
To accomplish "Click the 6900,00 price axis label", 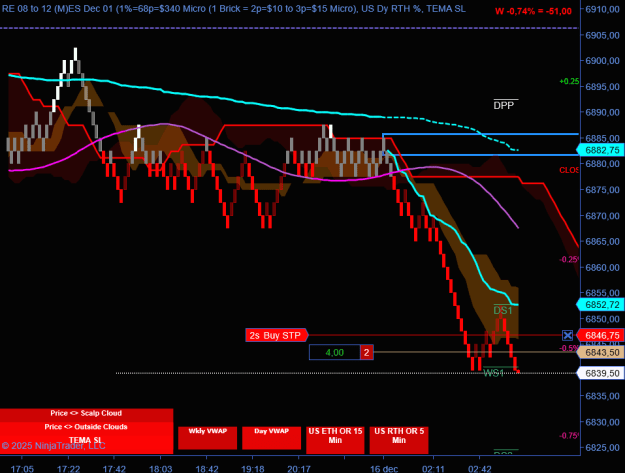I will point(602,61).
